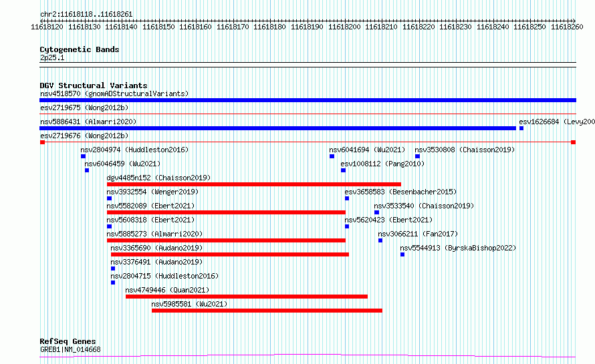Click the magenta GREB1 gene line
Screen dimensions: 595x364
click(x=308, y=356)
